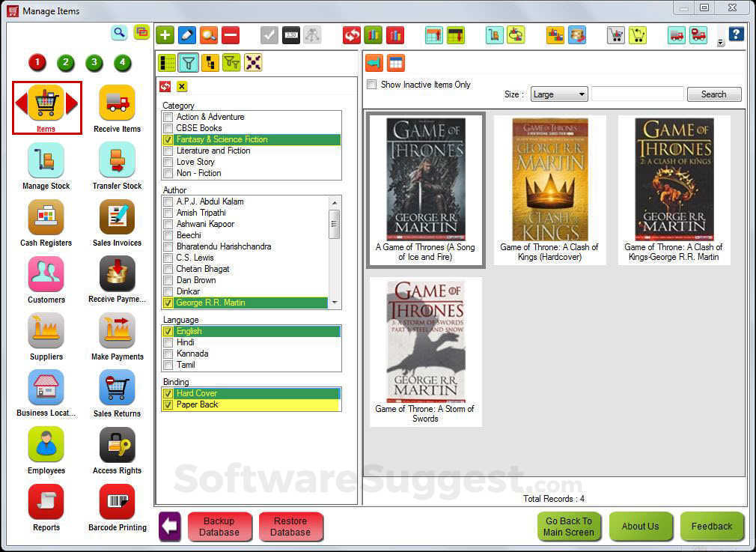Click the orange magnifier view item icon
756x552 pixels.
[x=209, y=35]
